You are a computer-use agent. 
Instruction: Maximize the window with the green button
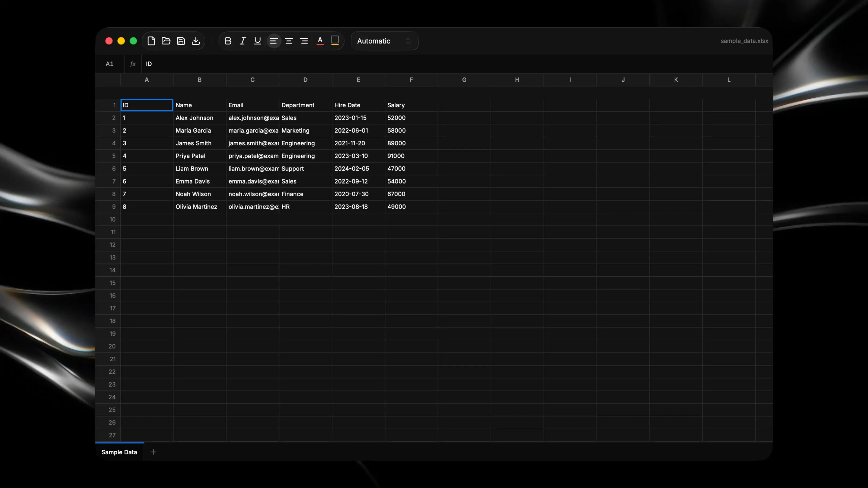[x=133, y=41]
